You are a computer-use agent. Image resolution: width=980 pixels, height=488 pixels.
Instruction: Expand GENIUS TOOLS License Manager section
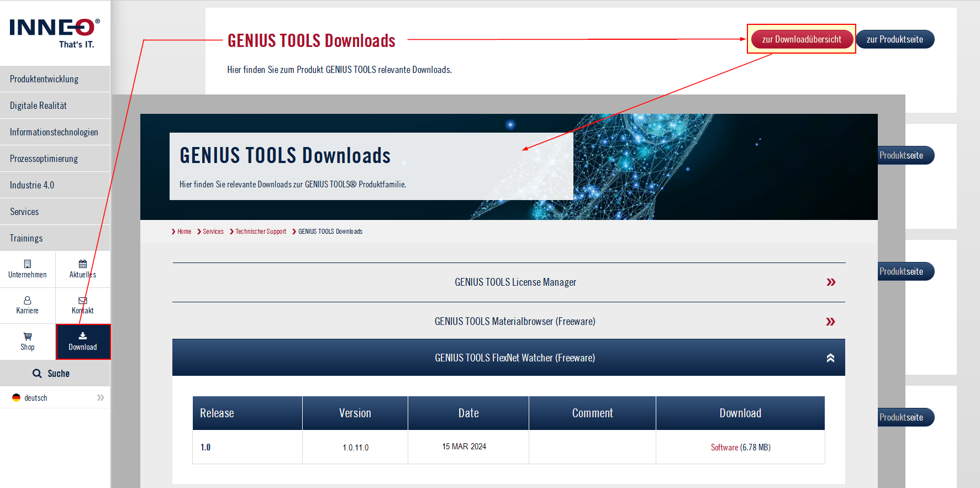(509, 282)
